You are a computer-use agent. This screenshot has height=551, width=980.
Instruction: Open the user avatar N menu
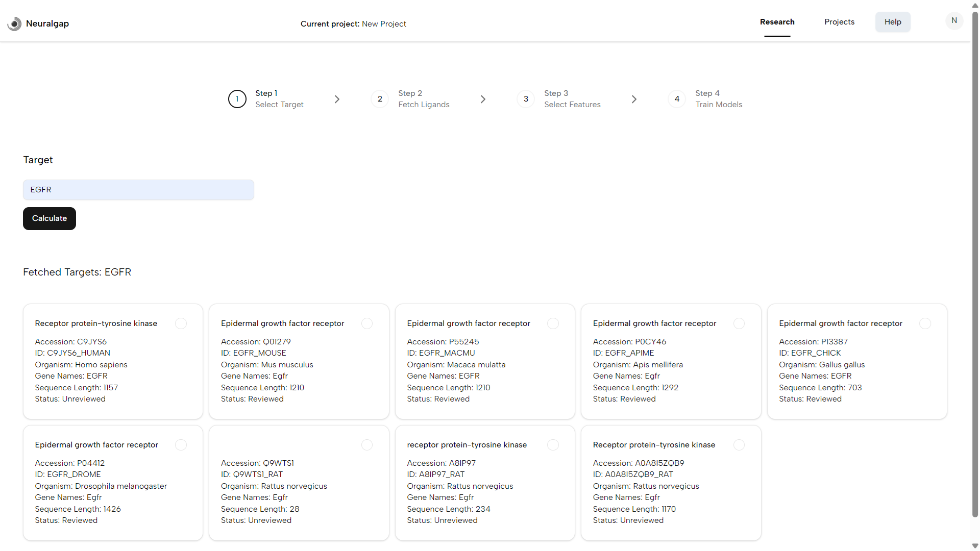pos(954,21)
